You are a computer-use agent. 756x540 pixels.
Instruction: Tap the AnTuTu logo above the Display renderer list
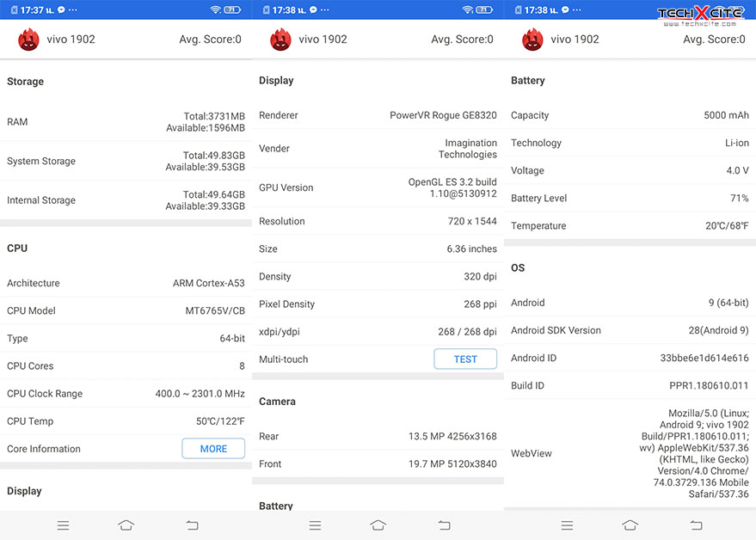[280, 40]
